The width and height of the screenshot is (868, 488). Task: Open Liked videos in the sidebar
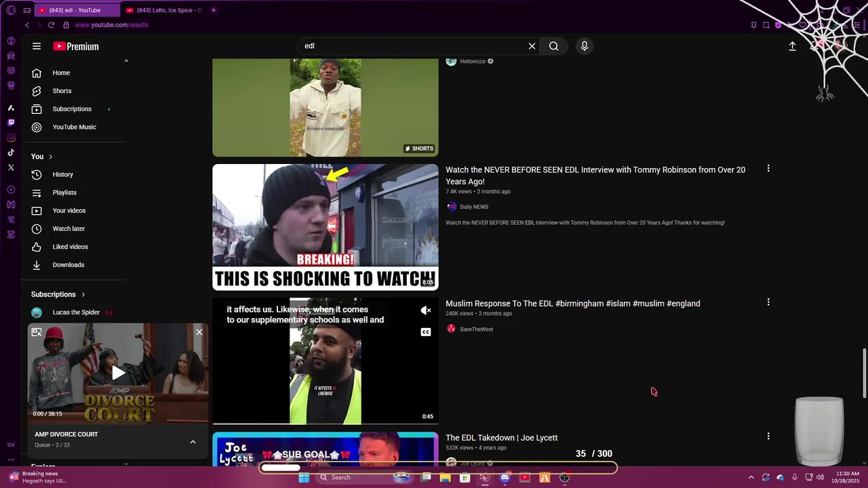pyautogui.click(x=75, y=247)
